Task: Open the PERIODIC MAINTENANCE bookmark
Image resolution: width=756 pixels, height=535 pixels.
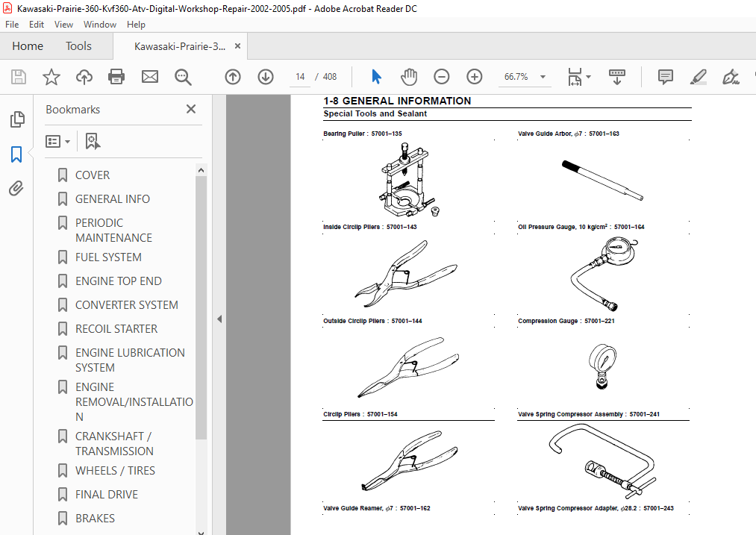Action: click(113, 230)
